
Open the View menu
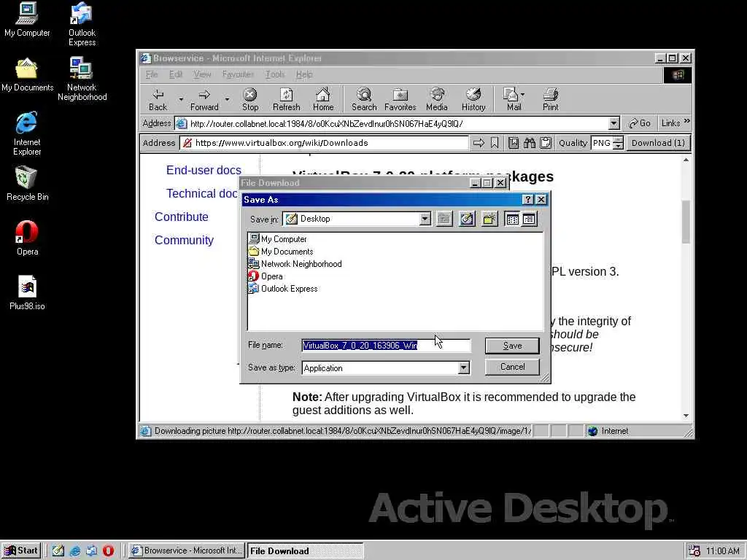click(x=202, y=74)
